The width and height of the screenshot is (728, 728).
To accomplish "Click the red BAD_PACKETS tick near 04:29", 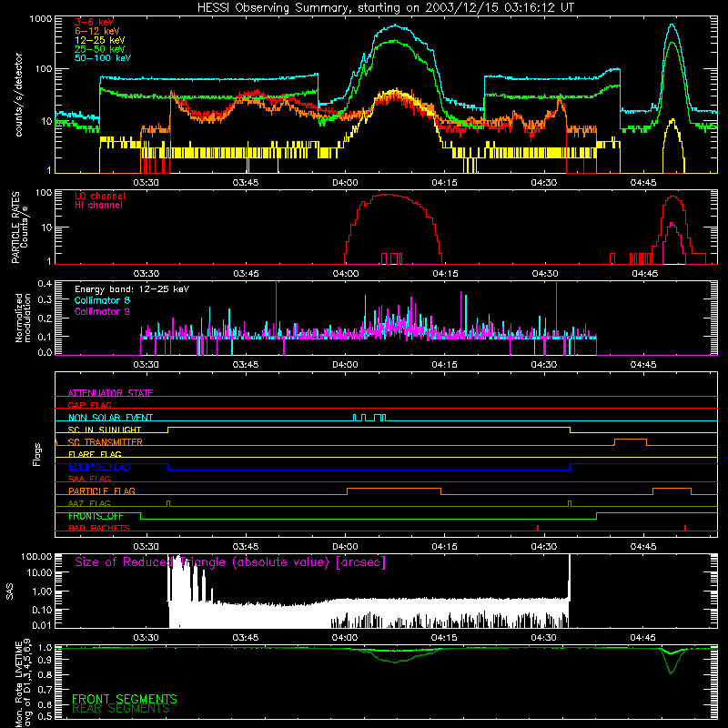I will coord(538,528).
